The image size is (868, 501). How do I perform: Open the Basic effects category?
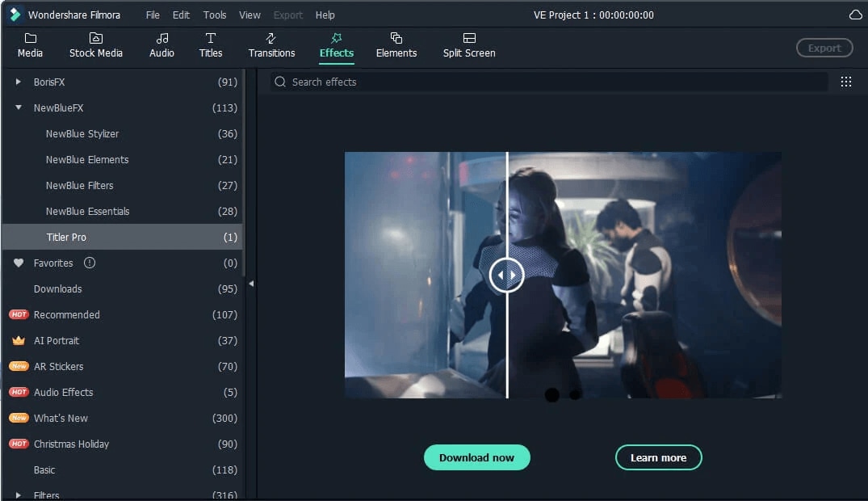[x=122, y=470]
